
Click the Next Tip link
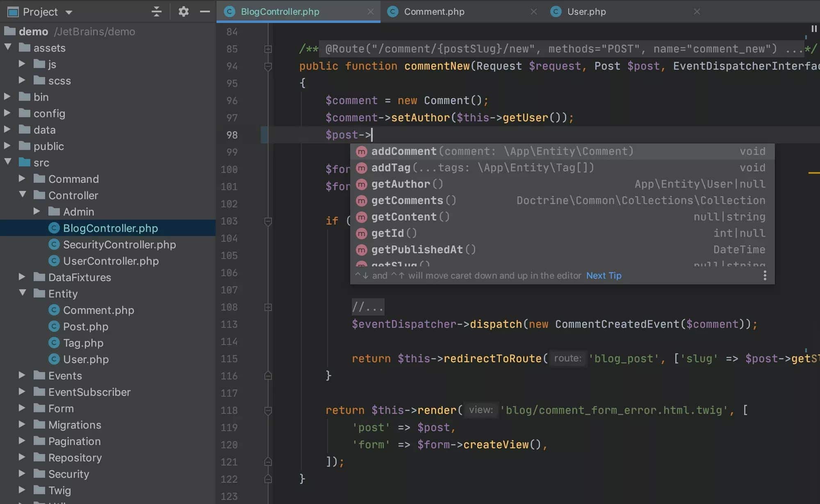tap(604, 275)
